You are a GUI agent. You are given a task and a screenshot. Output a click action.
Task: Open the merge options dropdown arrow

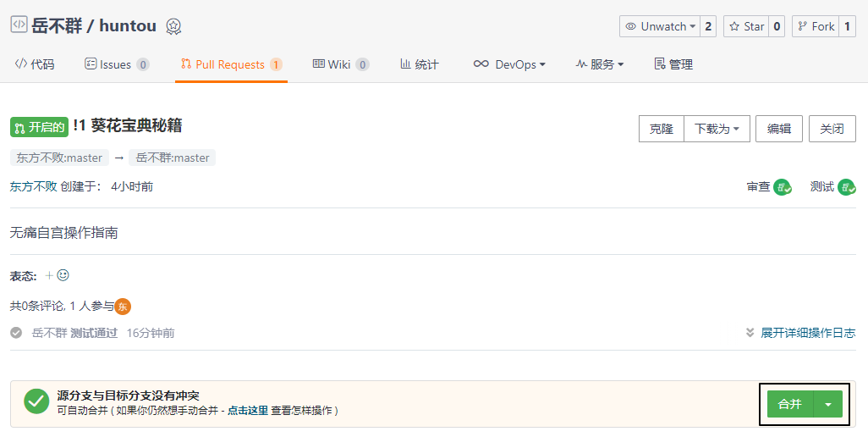(827, 404)
